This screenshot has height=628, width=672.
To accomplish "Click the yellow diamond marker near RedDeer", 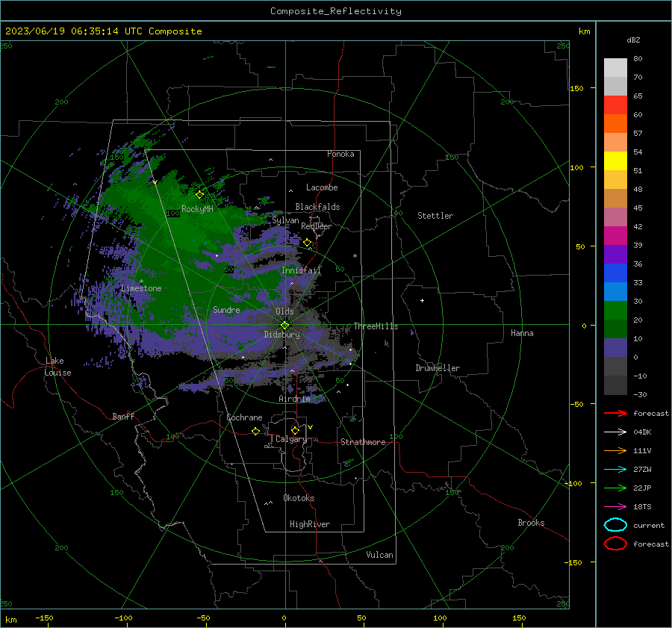I will 307,243.
